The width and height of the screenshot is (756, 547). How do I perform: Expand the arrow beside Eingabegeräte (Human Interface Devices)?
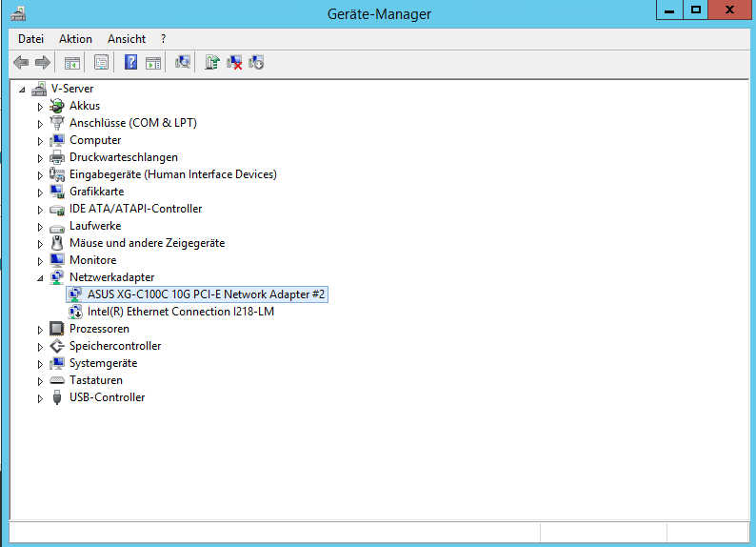[40, 175]
